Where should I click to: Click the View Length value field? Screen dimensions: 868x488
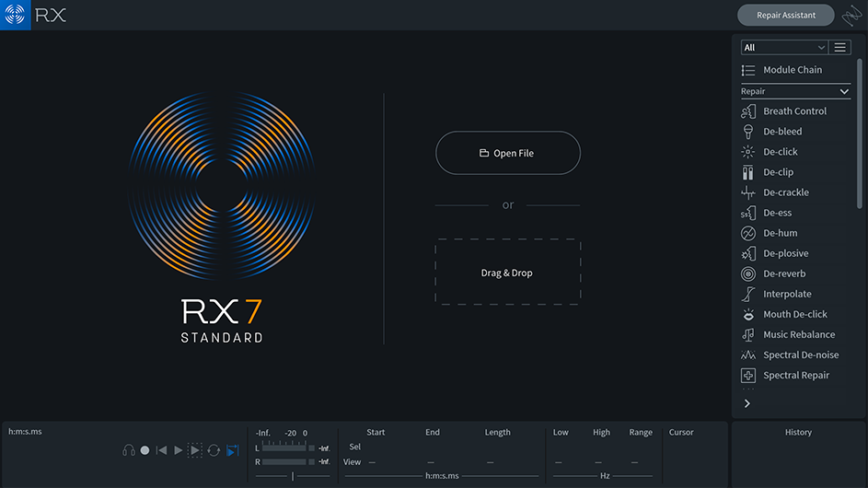491,462
